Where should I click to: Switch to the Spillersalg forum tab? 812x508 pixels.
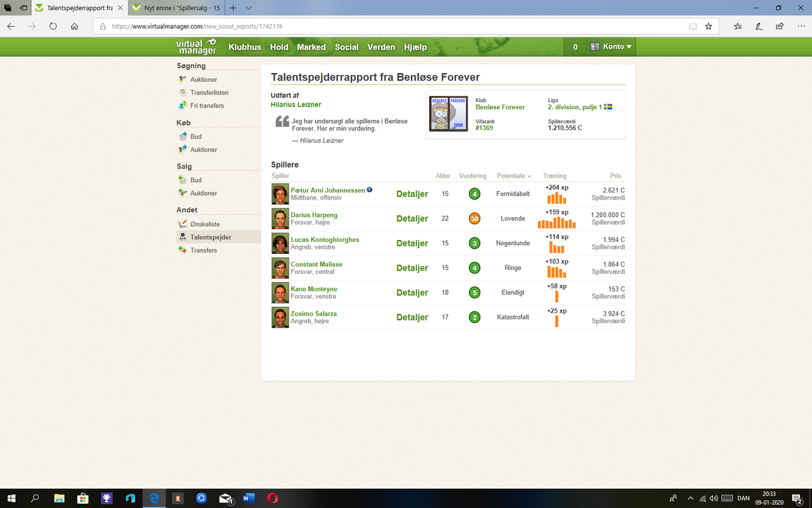177,8
